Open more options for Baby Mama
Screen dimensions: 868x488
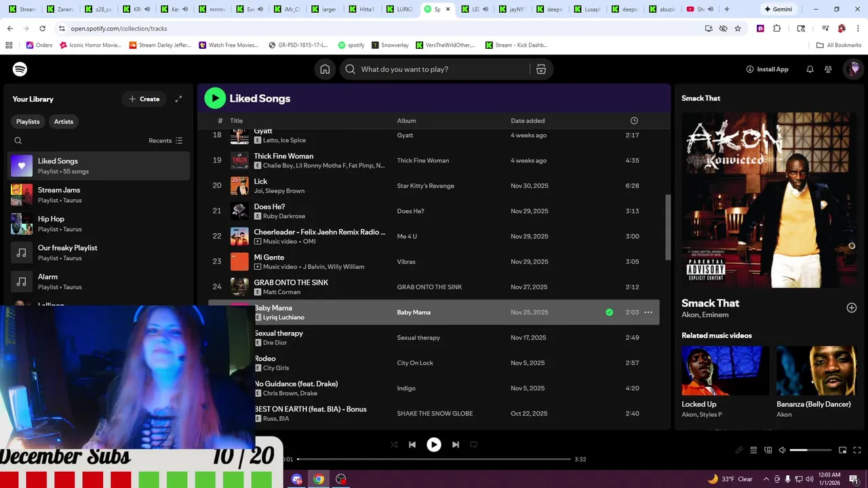coord(648,312)
